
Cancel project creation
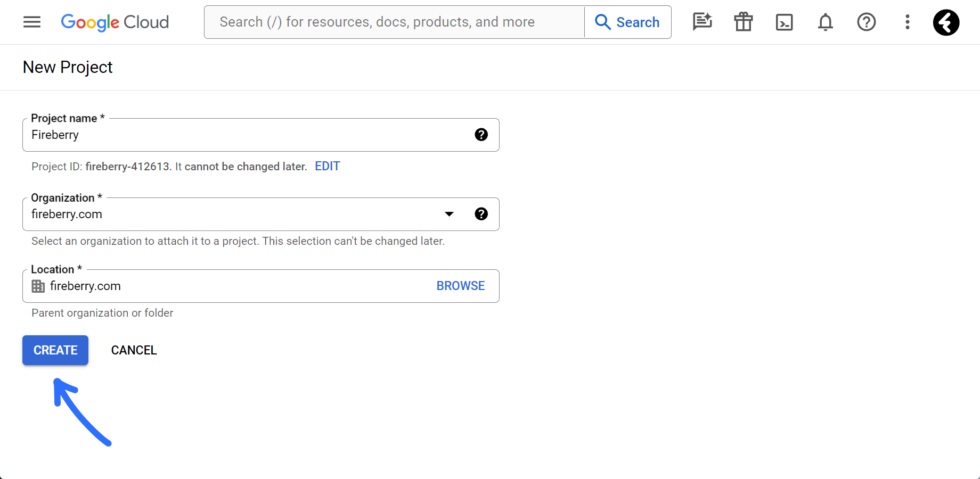(134, 350)
